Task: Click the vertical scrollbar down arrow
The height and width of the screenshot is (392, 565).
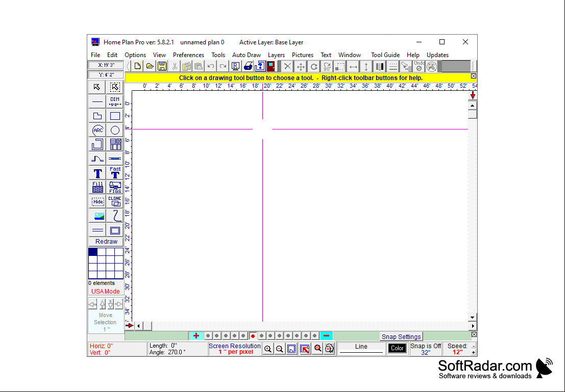Action: 473,317
